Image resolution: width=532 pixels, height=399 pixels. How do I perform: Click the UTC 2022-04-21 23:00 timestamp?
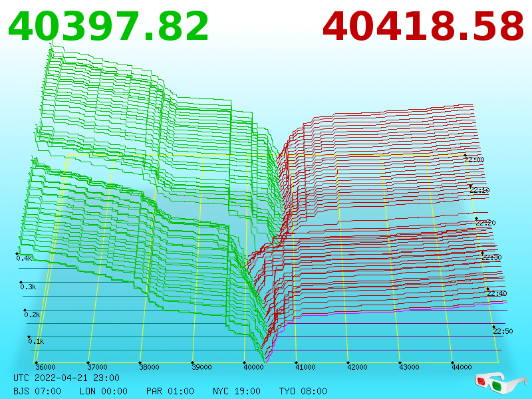tap(66, 378)
